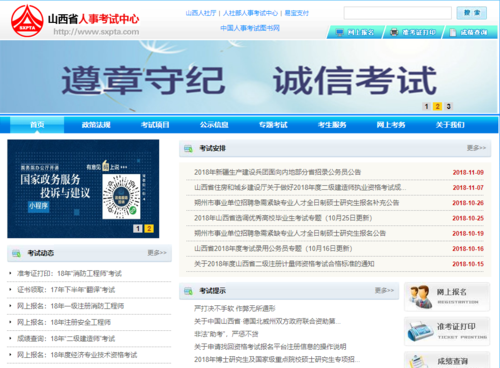The height and width of the screenshot is (368, 500).
Task: Click the document icon beside top 成绩查询
Action: 453,32
